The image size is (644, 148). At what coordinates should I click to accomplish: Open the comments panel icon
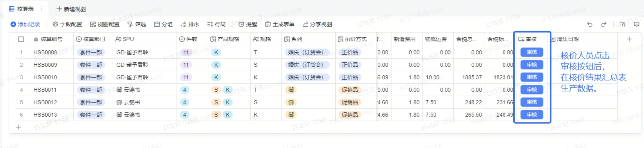pos(636,24)
